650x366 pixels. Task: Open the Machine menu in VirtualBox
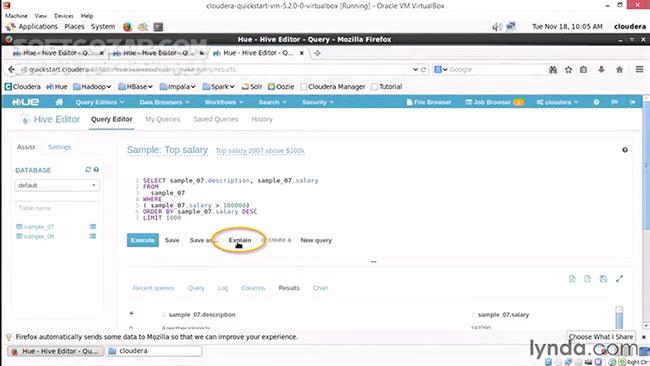16,16
